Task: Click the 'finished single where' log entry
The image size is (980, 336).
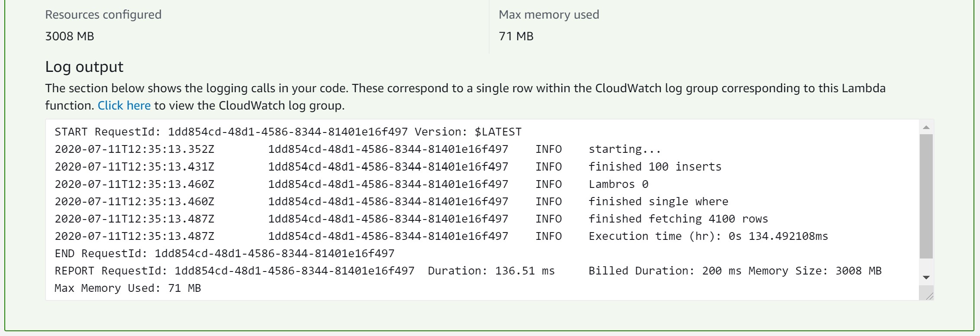Action: point(658,201)
